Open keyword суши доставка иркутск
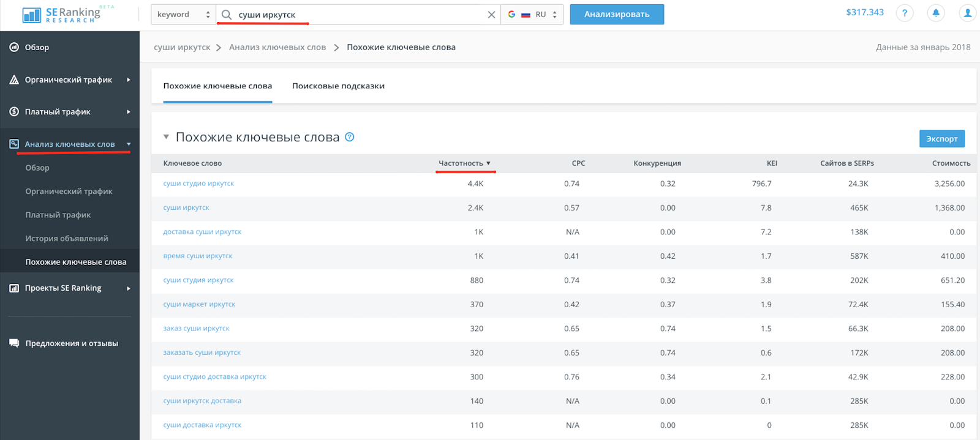This screenshot has width=980, height=440. (x=202, y=425)
